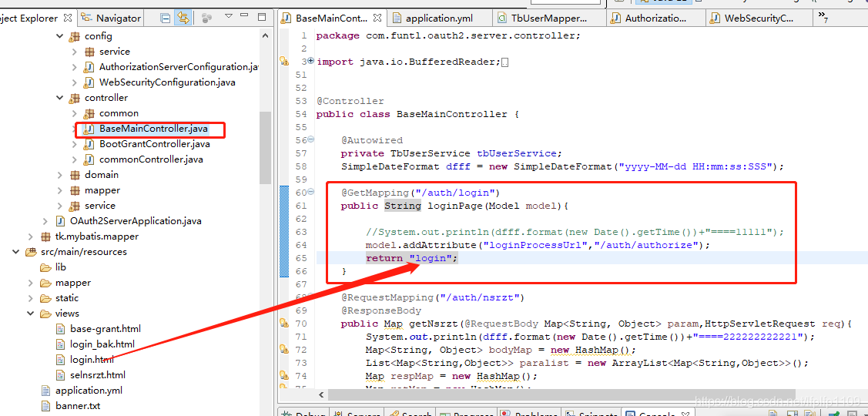868x416 pixels.
Task: Collapse the controller package node
Action: pos(60,98)
